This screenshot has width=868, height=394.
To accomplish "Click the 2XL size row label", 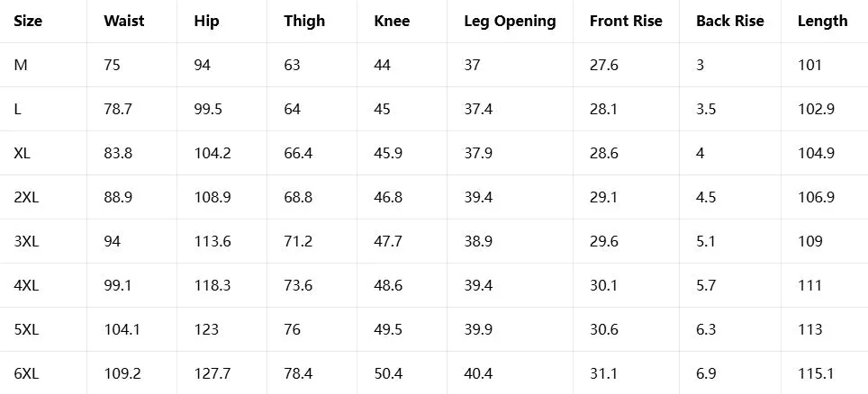I will (27, 197).
